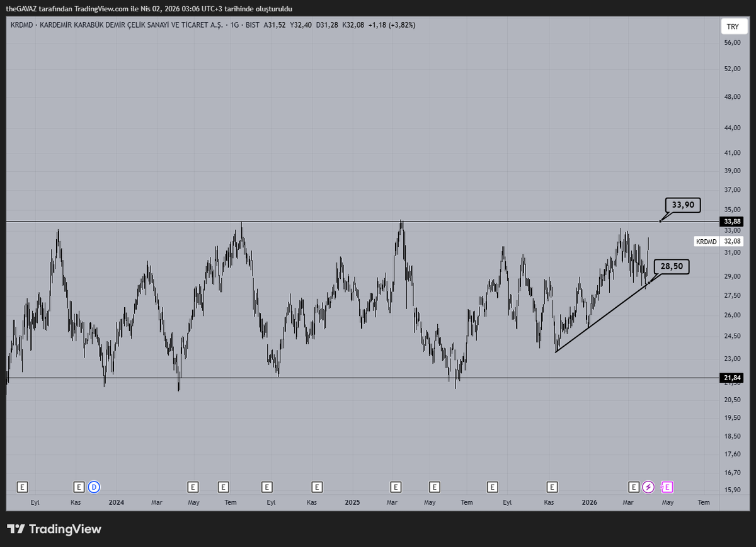Image resolution: width=756 pixels, height=547 pixels.
Task: Click the blue dividend D marker
Action: click(94, 487)
